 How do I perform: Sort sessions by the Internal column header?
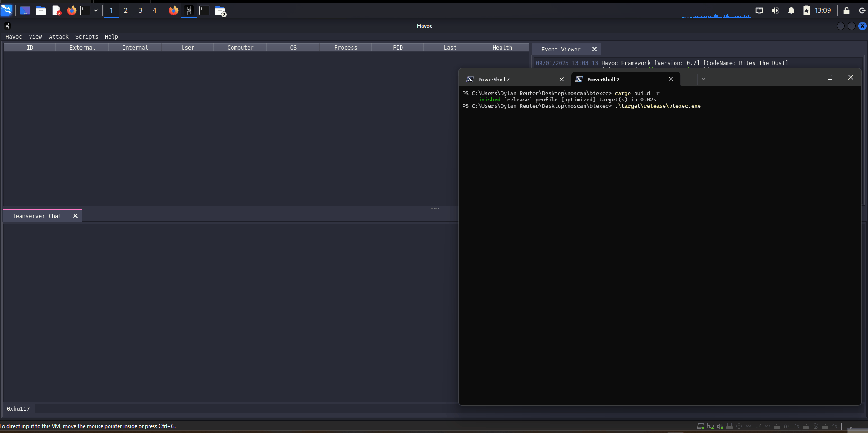point(135,48)
